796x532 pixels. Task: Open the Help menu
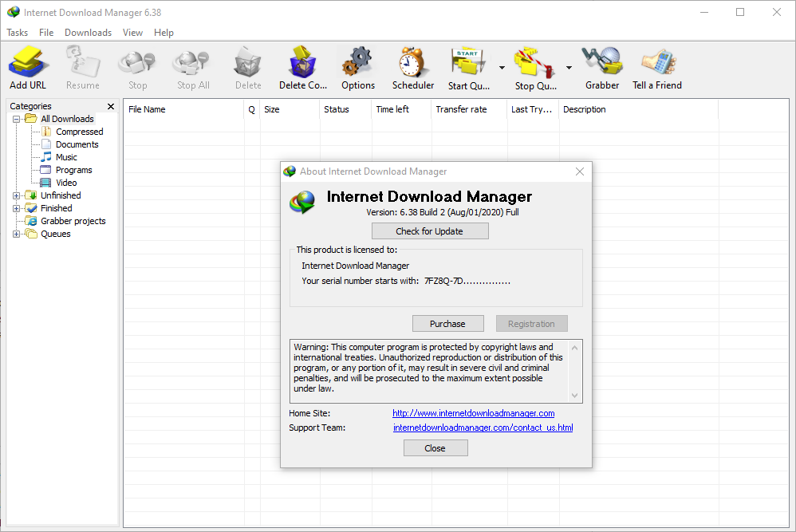[164, 33]
